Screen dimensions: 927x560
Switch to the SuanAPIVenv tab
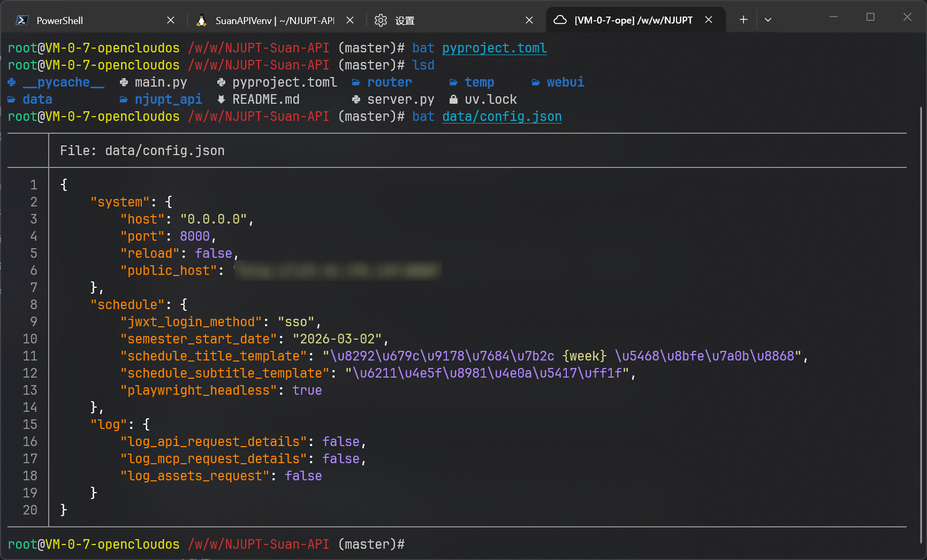274,20
